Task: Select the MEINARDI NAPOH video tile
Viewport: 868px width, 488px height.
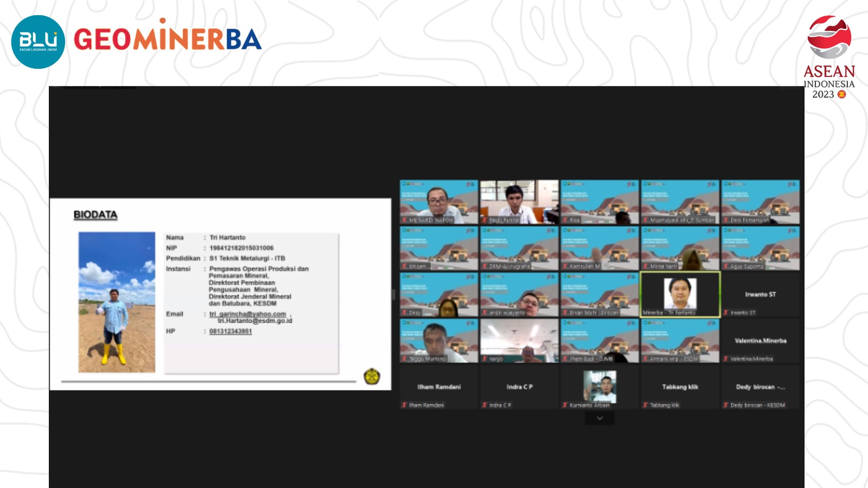Action: click(439, 202)
